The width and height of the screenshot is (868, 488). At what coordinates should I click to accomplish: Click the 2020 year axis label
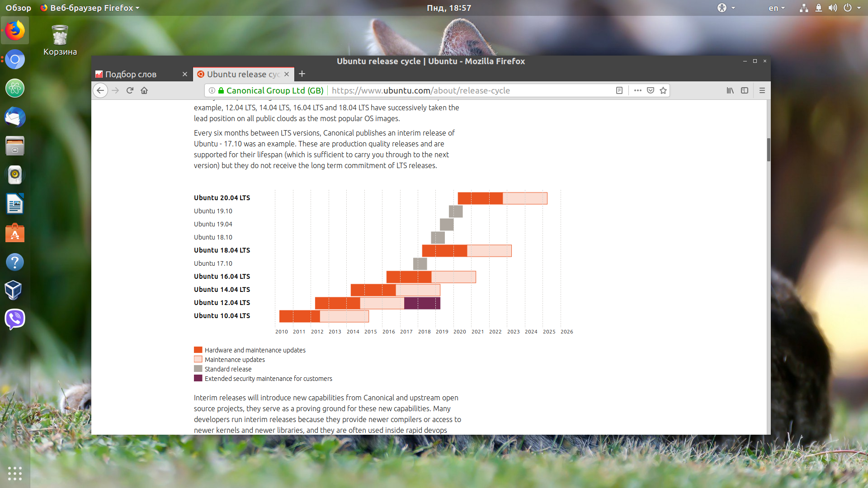point(460,332)
